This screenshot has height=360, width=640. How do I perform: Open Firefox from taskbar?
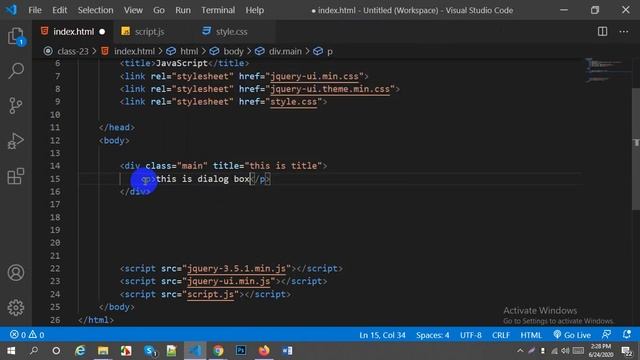(264, 351)
